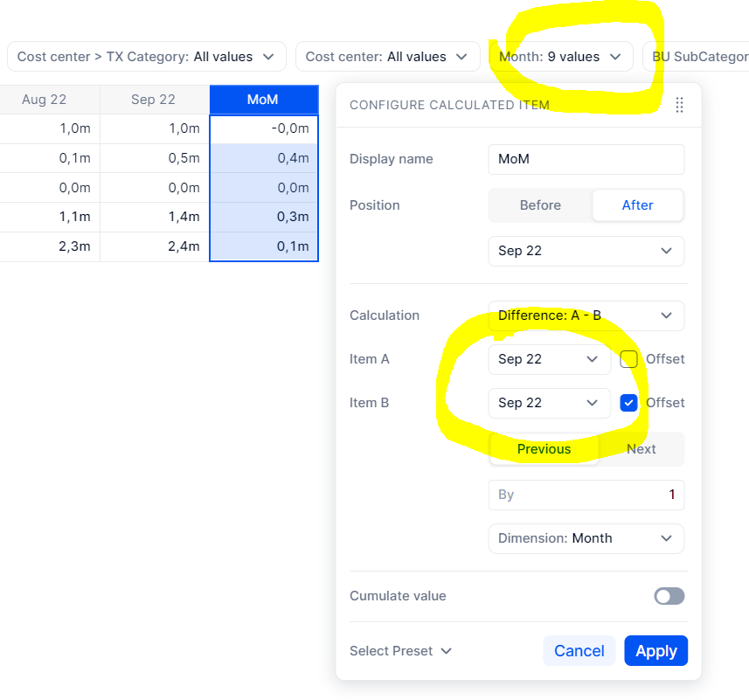Select the After position option
749x700 pixels.
click(637, 205)
